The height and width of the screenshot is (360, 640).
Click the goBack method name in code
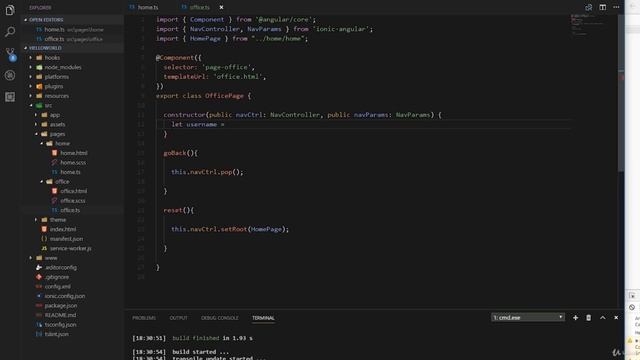pyautogui.click(x=175, y=153)
